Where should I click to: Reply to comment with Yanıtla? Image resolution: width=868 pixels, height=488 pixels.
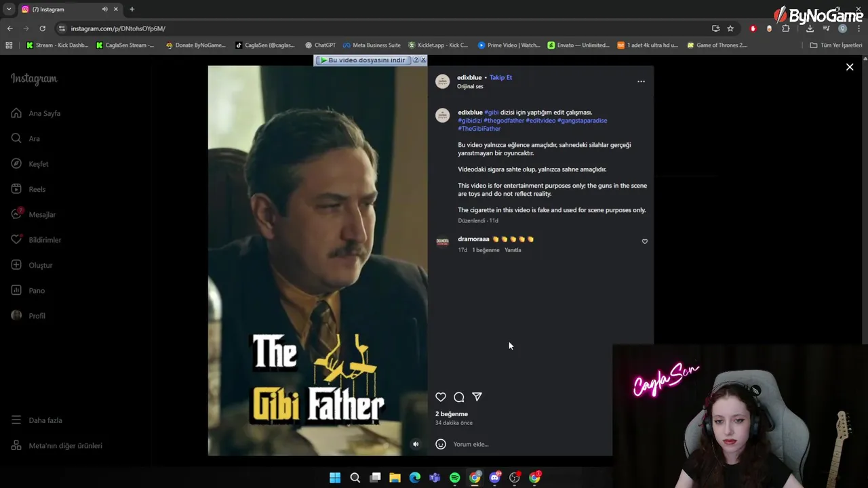513,250
